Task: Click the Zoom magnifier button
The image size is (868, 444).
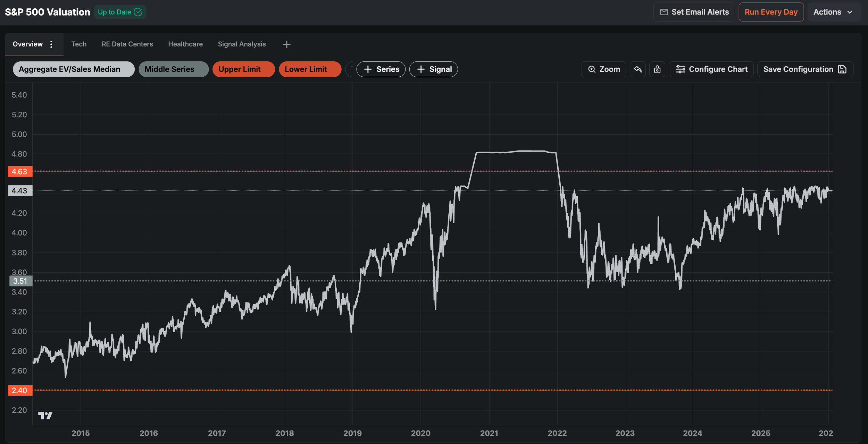Action: [x=603, y=69]
